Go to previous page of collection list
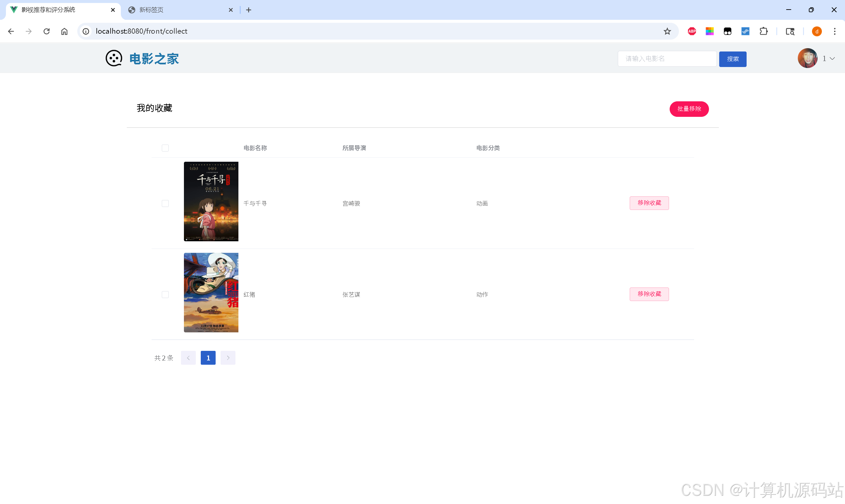The height and width of the screenshot is (504, 845). point(188,358)
